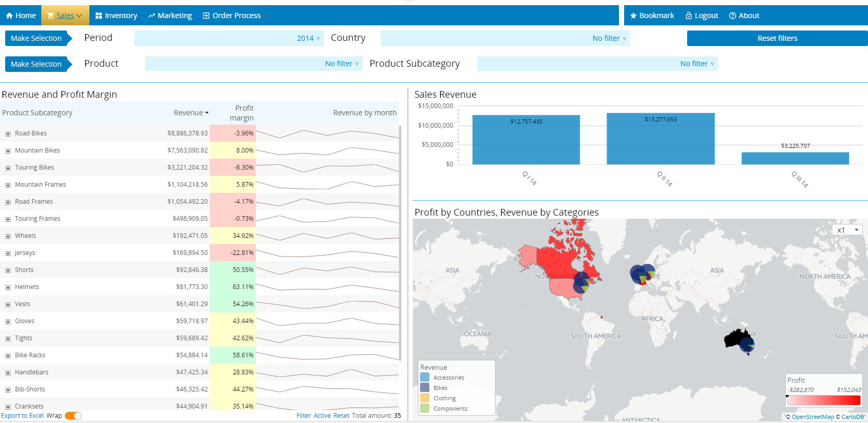Open the Inventory section
The height and width of the screenshot is (423, 868).
click(116, 16)
